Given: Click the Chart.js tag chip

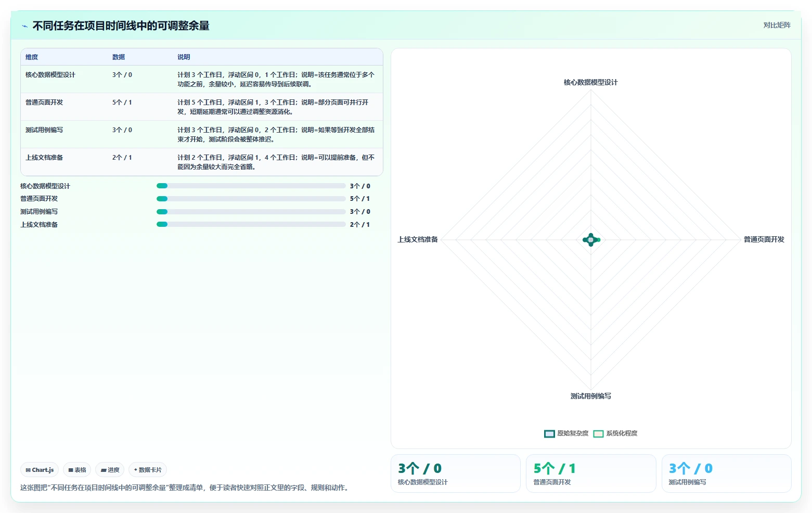Looking at the screenshot, I should (x=40, y=470).
